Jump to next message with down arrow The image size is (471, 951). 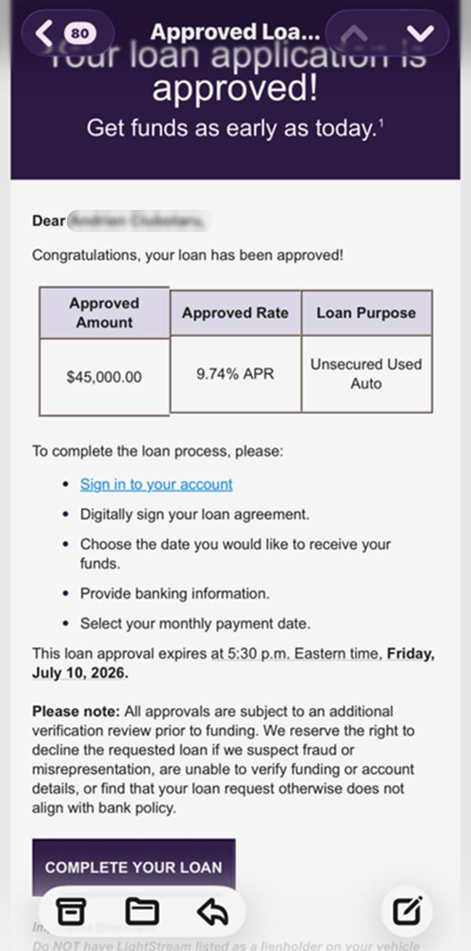(x=419, y=33)
